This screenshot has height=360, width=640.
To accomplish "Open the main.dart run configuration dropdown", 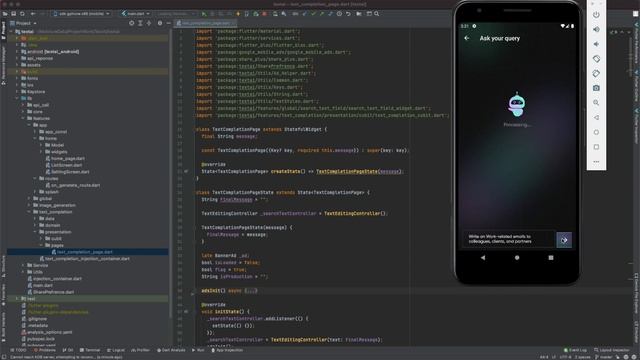I will pyautogui.click(x=136, y=14).
